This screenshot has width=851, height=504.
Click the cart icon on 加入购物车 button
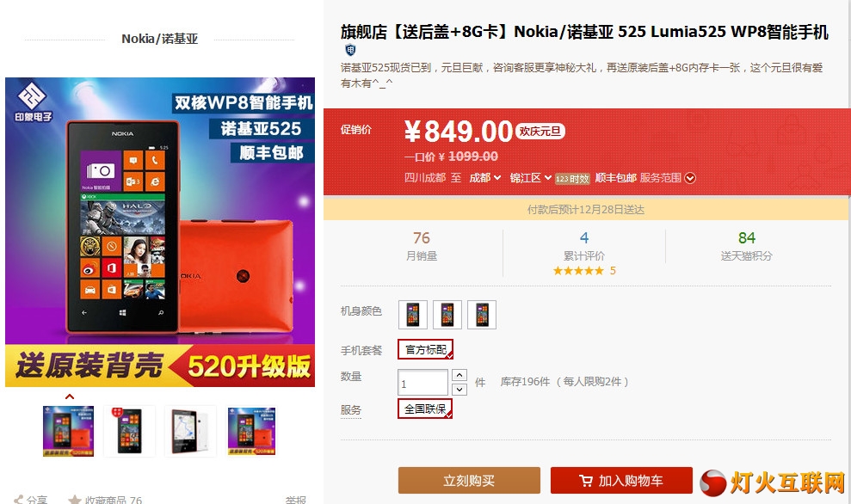click(x=586, y=481)
